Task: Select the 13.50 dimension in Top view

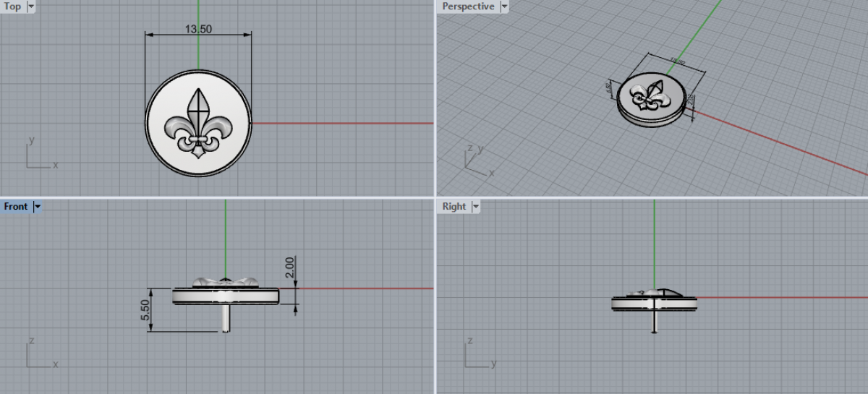Action: tap(198, 30)
